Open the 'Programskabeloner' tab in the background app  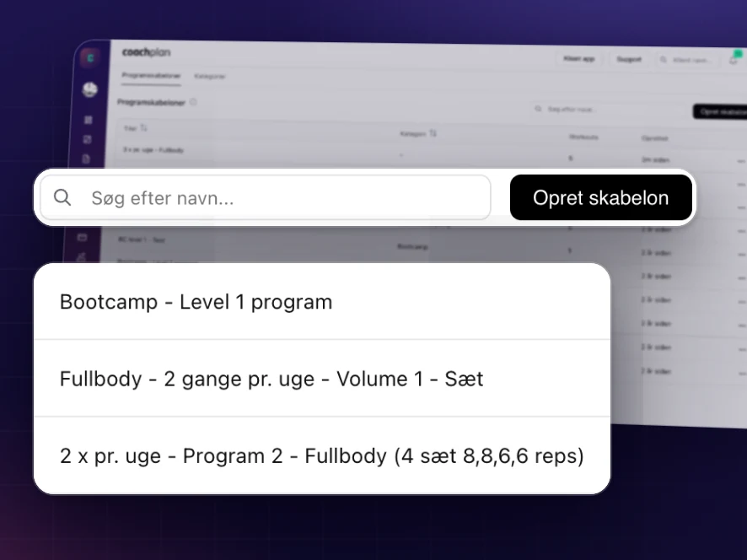tap(151, 76)
